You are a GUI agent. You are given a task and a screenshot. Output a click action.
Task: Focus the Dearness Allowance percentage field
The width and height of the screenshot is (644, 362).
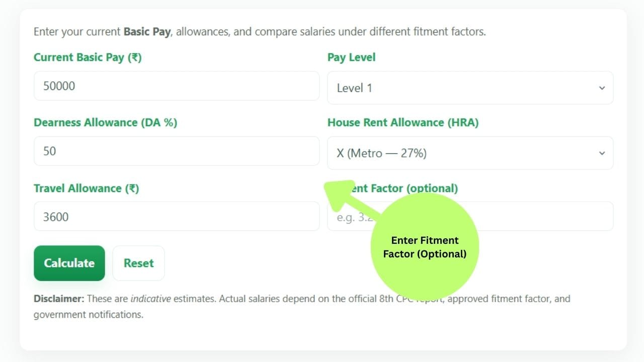click(x=176, y=151)
